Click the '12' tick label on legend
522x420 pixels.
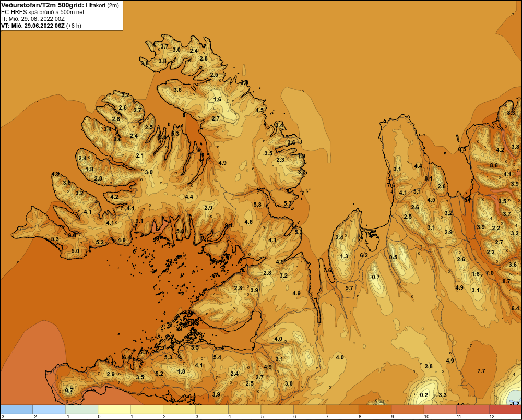[492, 417]
